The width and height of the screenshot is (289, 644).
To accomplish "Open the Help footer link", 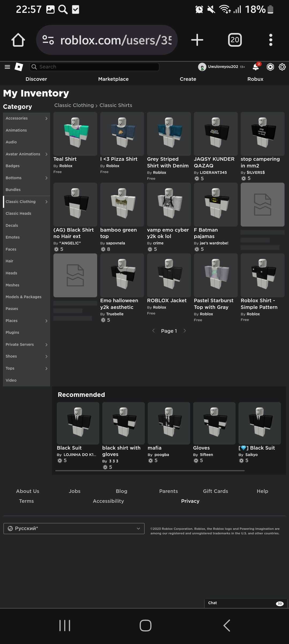I will (262, 491).
